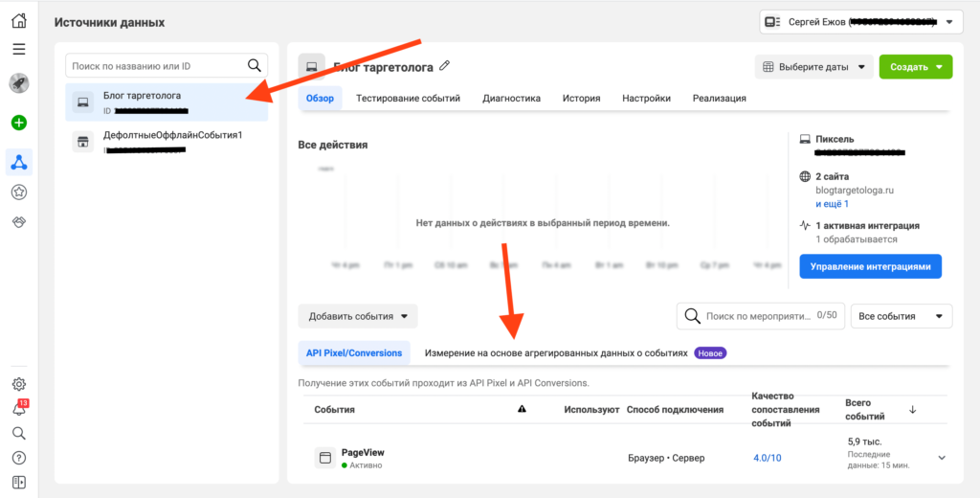Viewport: 980px width, 498px height.
Task: Open the settings gear icon
Action: point(18,384)
